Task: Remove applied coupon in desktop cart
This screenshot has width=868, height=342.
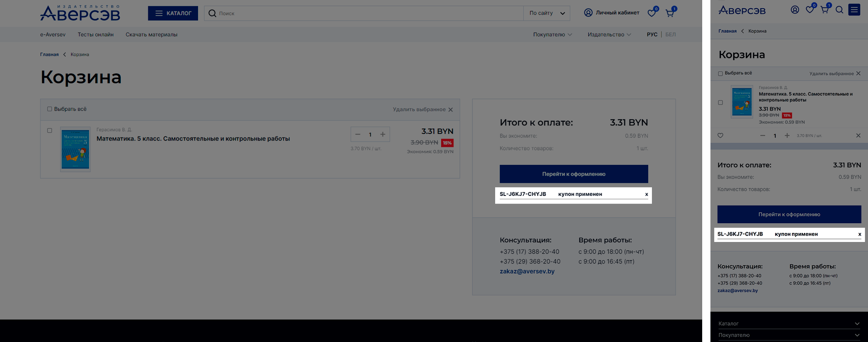Action: pos(646,194)
